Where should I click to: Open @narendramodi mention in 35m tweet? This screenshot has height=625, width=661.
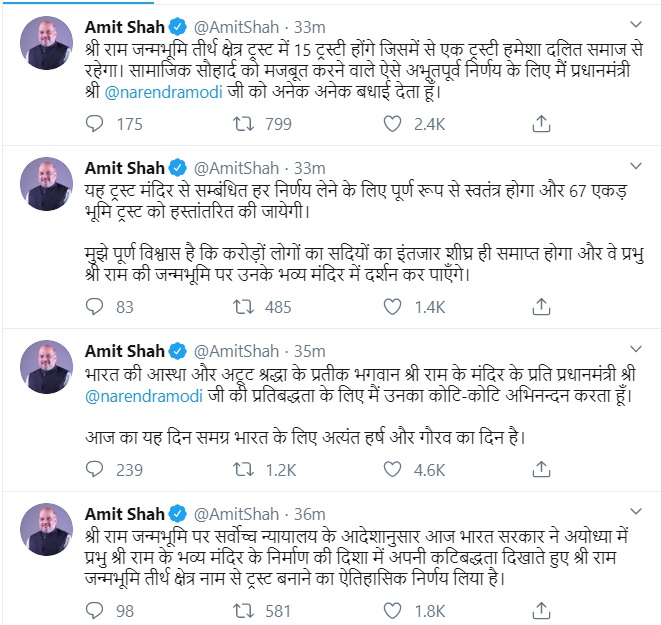[x=144, y=396]
